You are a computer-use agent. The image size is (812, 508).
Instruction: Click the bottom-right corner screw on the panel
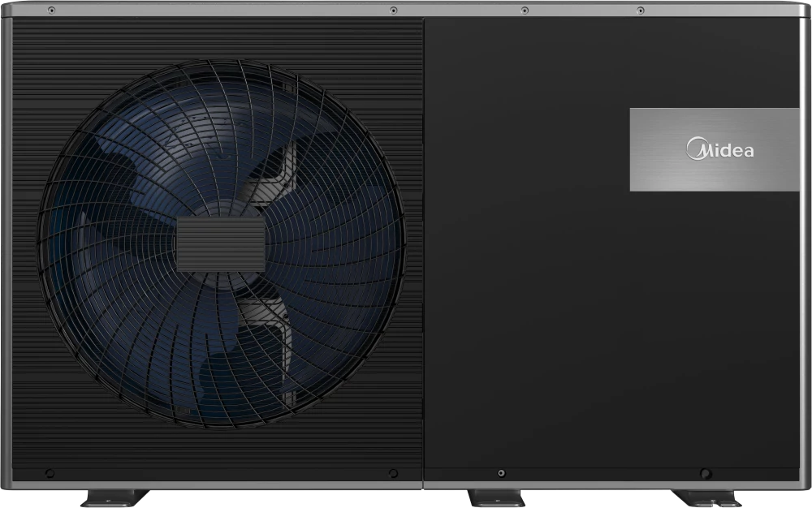coord(705,473)
